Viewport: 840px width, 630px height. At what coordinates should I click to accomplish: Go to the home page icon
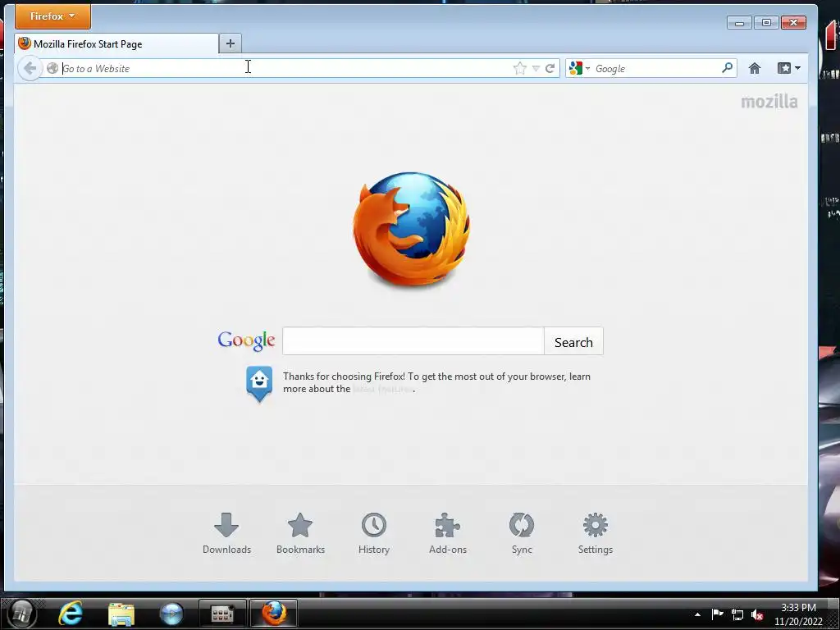[755, 68]
